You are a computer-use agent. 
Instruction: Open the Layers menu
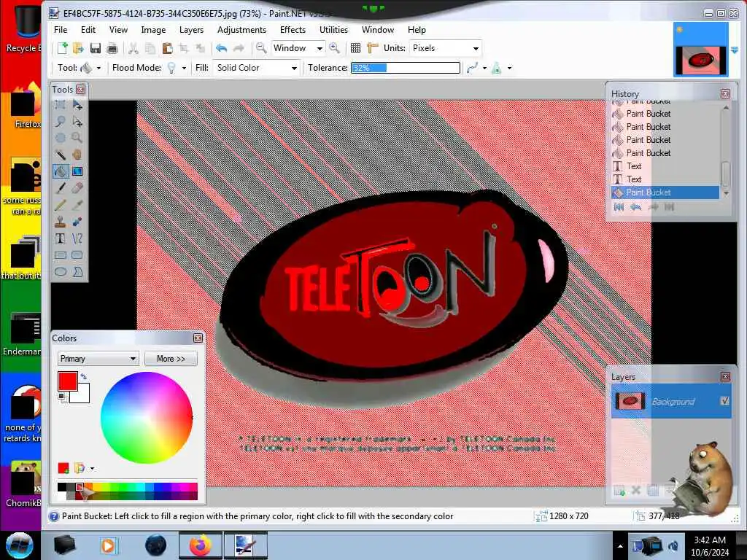pos(192,29)
